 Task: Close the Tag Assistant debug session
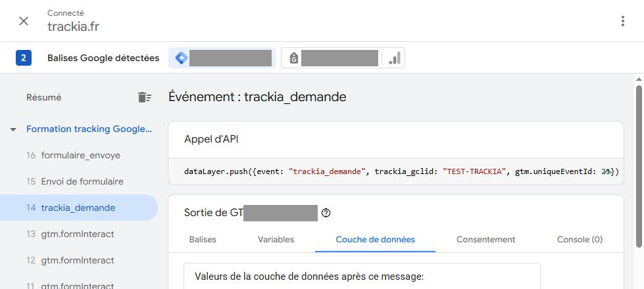click(x=24, y=21)
